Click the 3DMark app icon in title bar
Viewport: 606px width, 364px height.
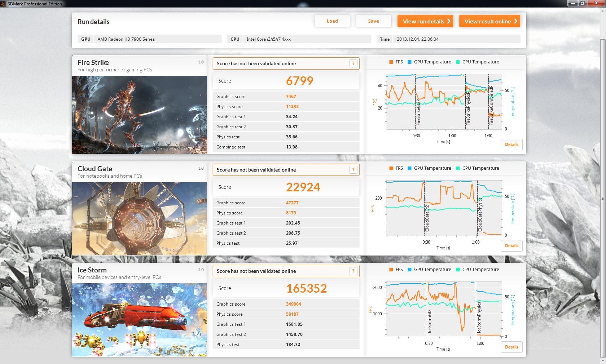[x=3, y=4]
